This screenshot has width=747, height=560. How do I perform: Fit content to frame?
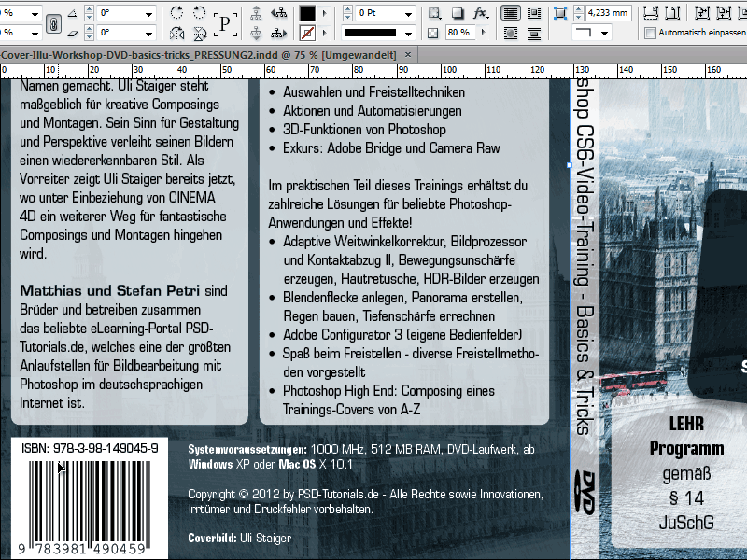tap(701, 13)
